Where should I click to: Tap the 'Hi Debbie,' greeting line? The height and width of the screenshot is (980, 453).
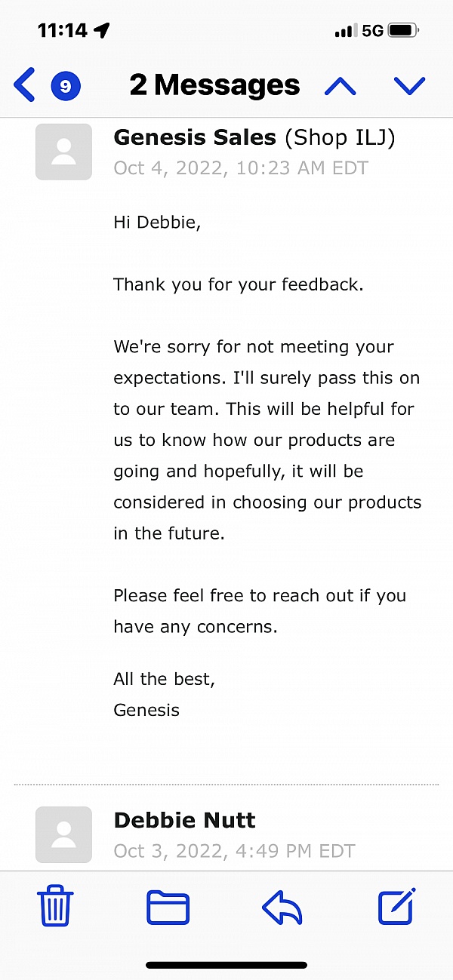tap(157, 223)
